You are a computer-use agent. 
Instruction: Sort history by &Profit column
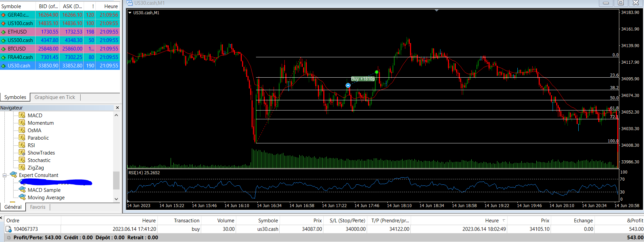pyautogui.click(x=619, y=220)
